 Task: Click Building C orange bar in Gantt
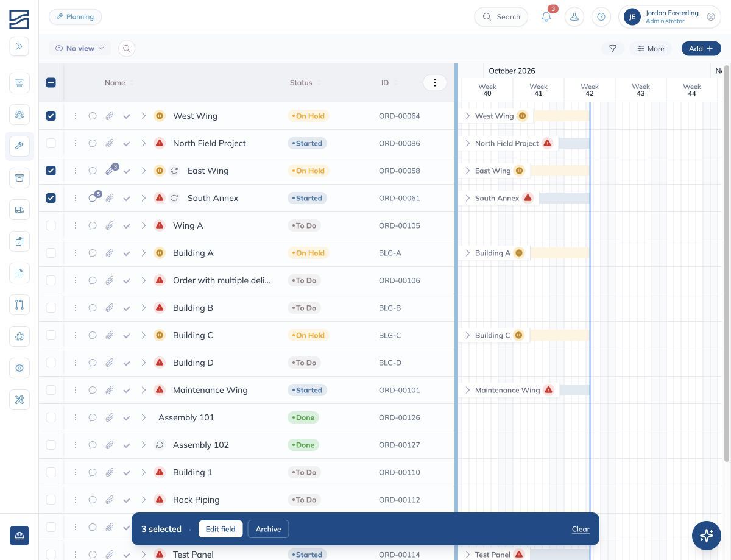[559, 335]
